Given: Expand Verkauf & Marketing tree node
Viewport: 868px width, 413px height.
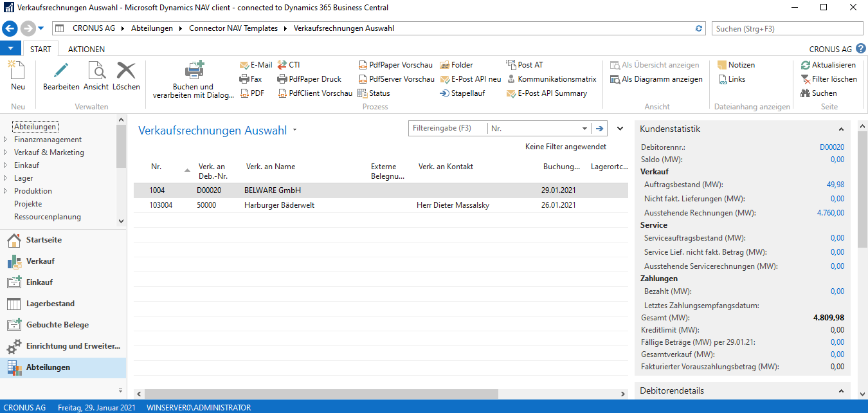Looking at the screenshot, I should click(x=6, y=152).
